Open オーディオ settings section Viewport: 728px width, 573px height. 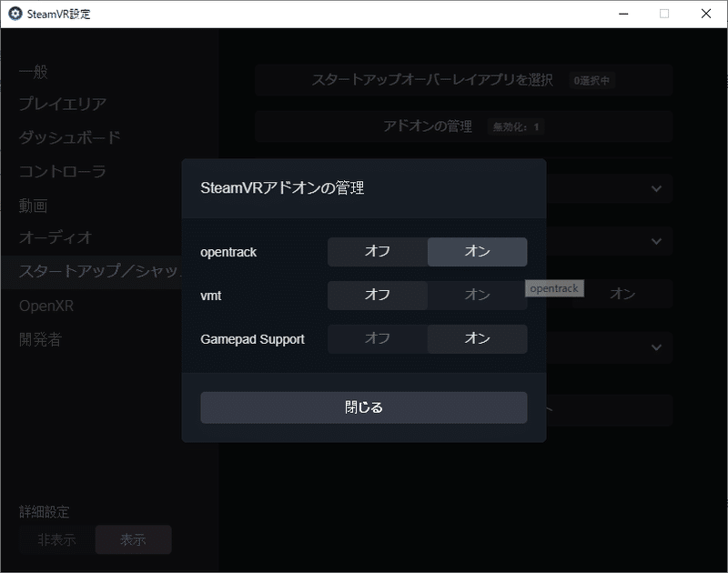click(56, 238)
